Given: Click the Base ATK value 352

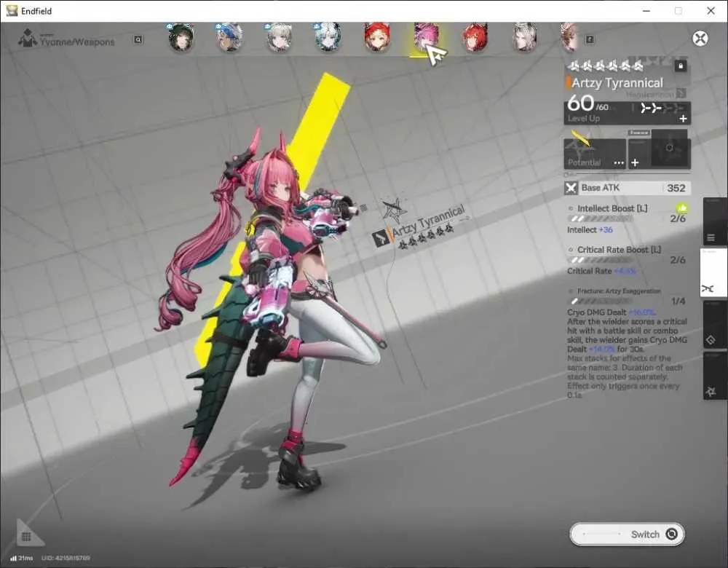Looking at the screenshot, I should click(x=676, y=188).
